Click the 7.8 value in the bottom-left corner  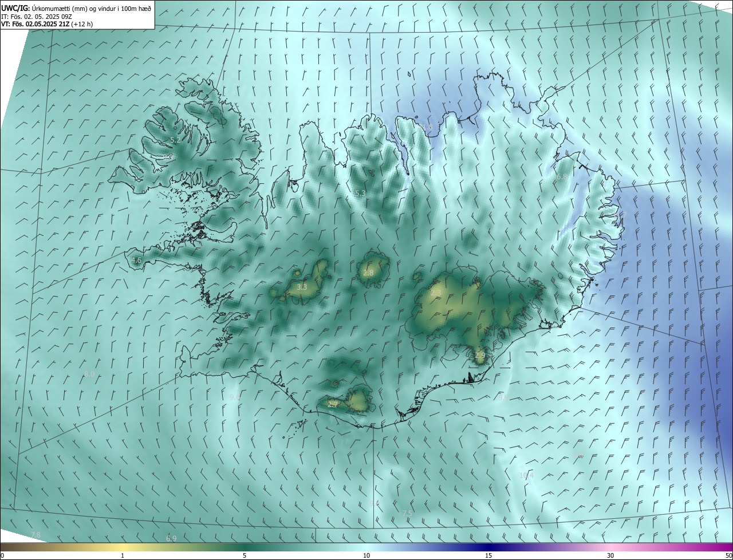36,535
